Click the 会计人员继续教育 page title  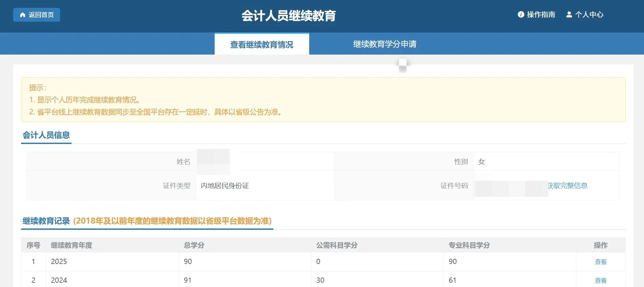[x=289, y=16]
